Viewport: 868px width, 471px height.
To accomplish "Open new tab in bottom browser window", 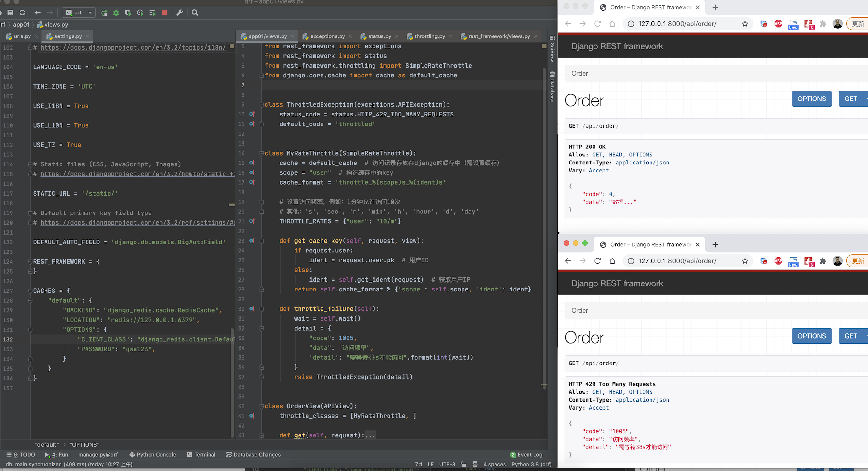I will [x=715, y=244].
